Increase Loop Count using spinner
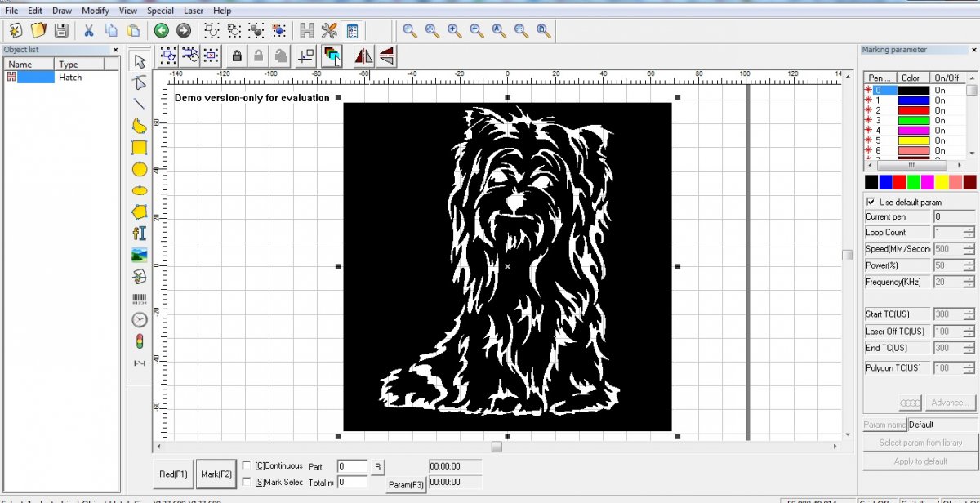 (x=969, y=229)
